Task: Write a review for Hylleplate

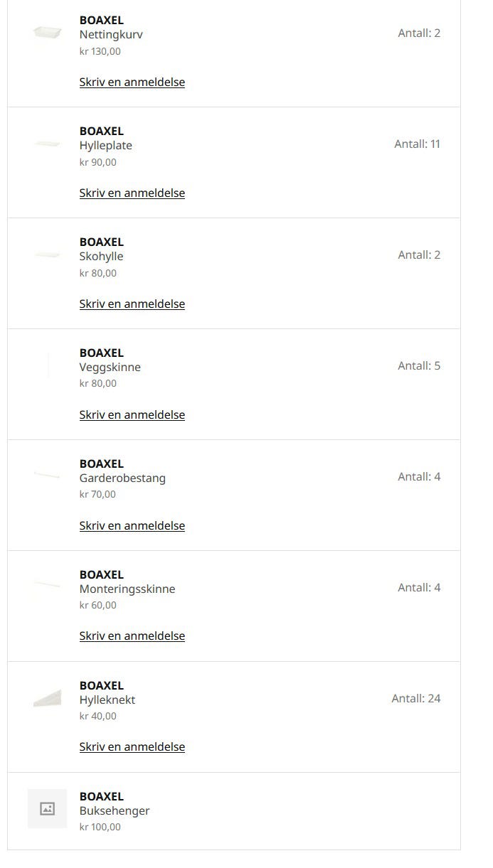Action: click(x=132, y=193)
